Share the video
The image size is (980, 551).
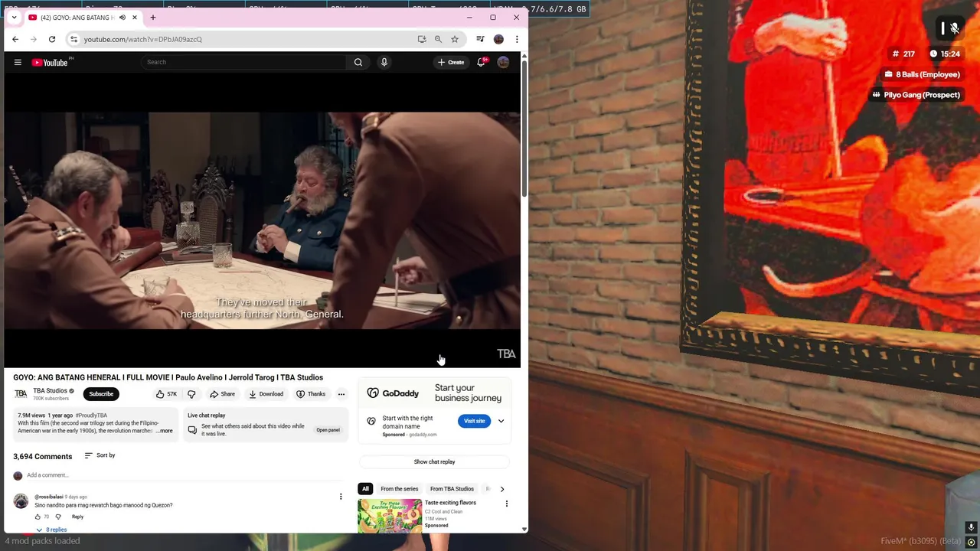click(x=223, y=394)
